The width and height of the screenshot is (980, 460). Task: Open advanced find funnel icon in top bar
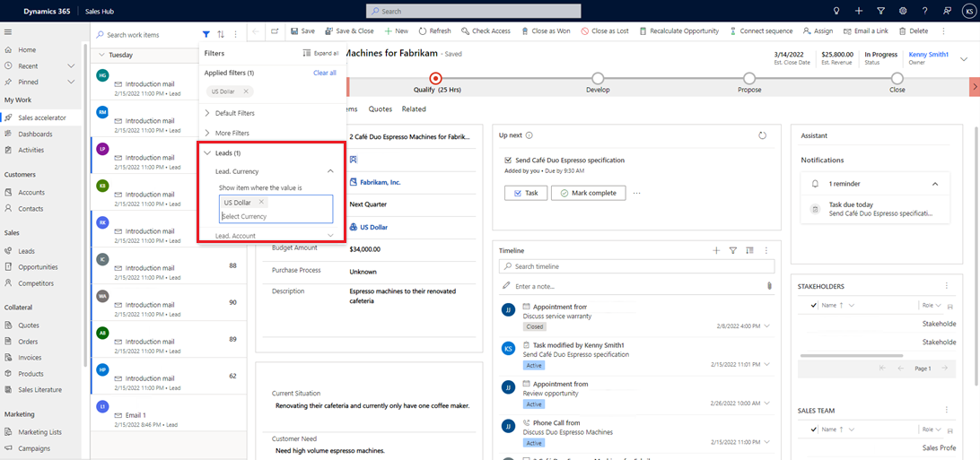tap(880, 11)
